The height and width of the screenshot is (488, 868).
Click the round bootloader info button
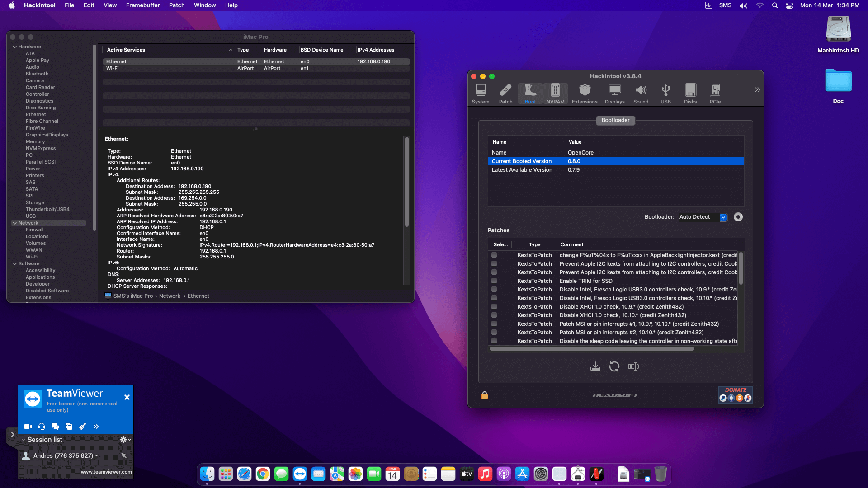tap(738, 217)
